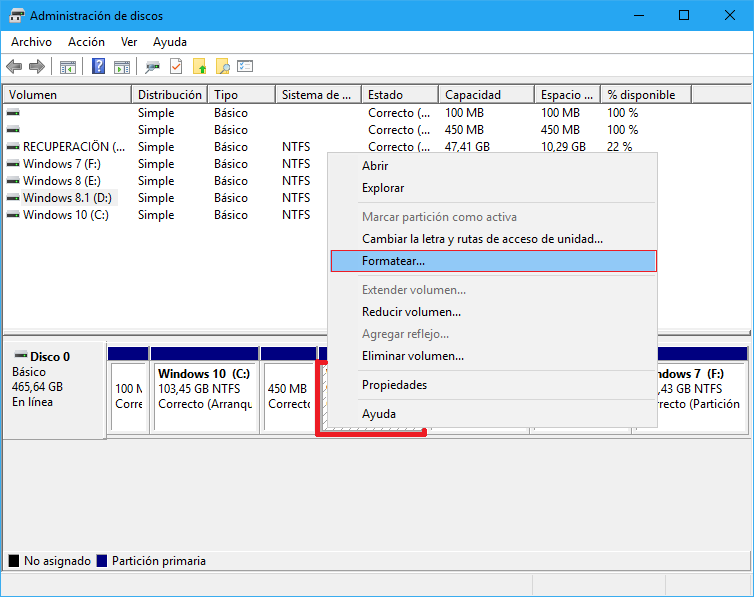Select the Windows 10 (C:) volume name
Image resolution: width=754 pixels, height=597 pixels.
click(66, 215)
